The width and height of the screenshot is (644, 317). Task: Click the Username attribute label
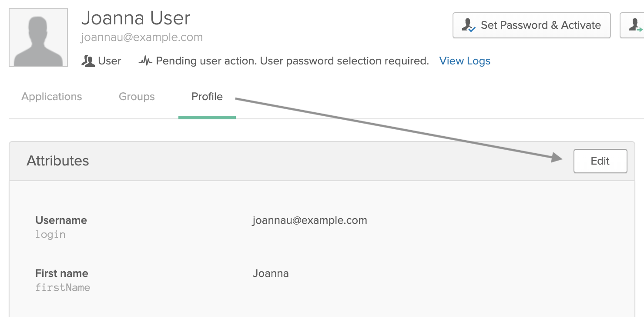click(x=61, y=220)
